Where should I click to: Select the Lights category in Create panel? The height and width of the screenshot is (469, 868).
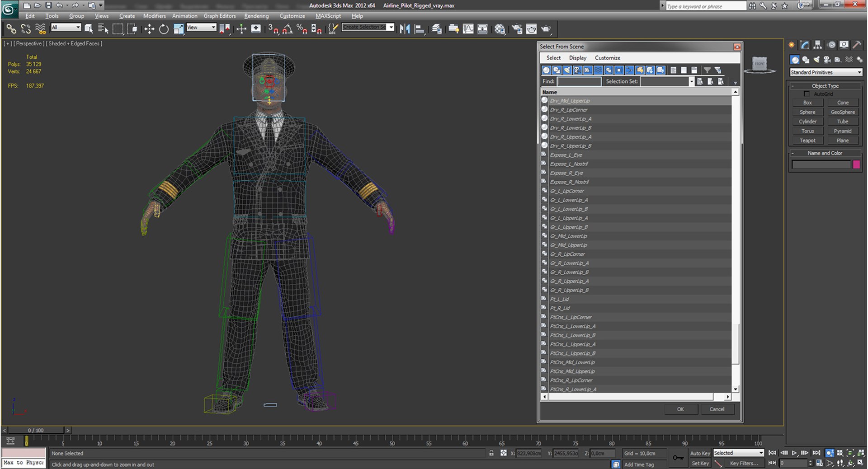tap(816, 60)
